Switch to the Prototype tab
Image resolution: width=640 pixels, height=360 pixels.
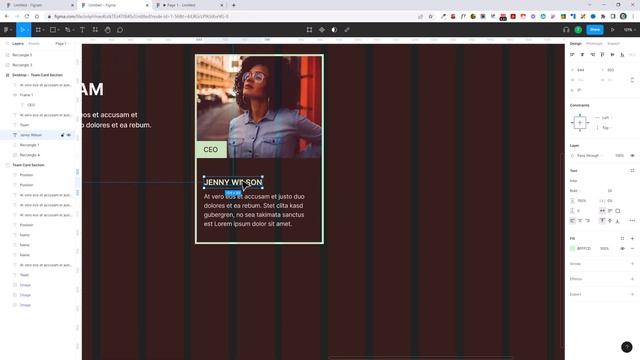[x=594, y=44]
